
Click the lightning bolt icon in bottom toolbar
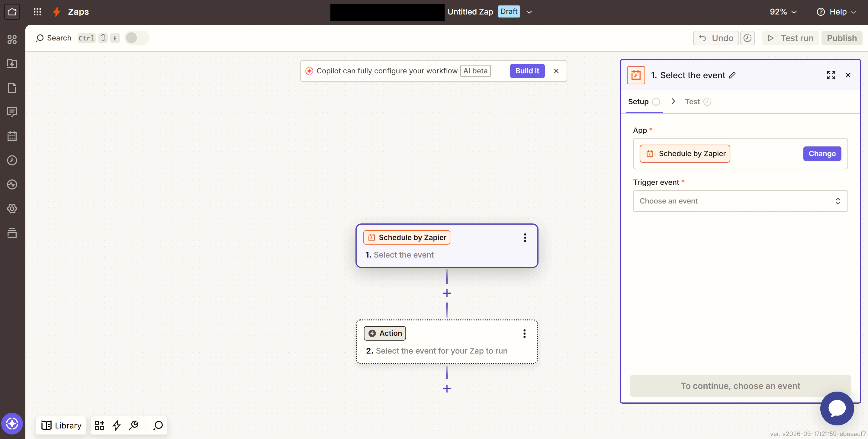coord(117,425)
